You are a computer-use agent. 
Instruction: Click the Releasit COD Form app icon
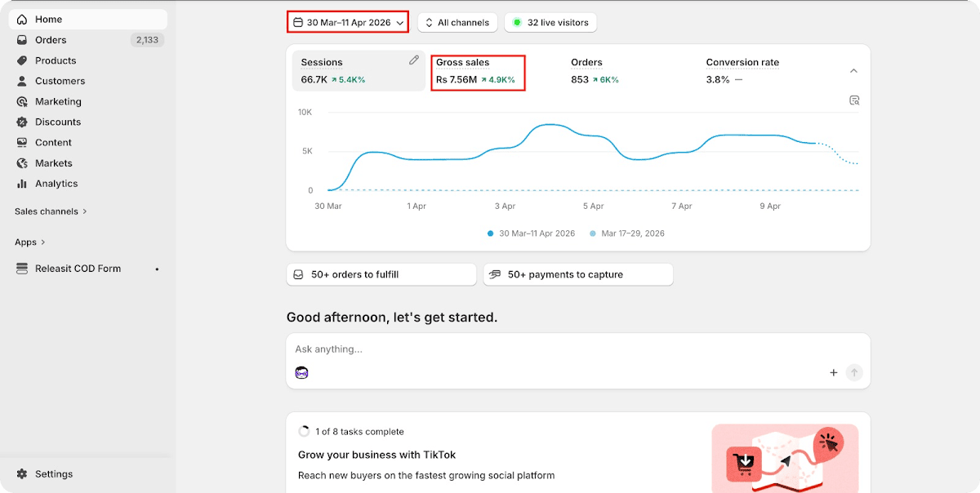tap(22, 269)
